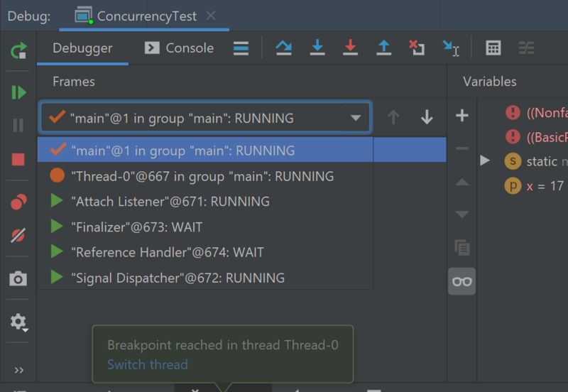Select variable x = 17
The height and width of the screenshot is (392, 568).
click(534, 186)
